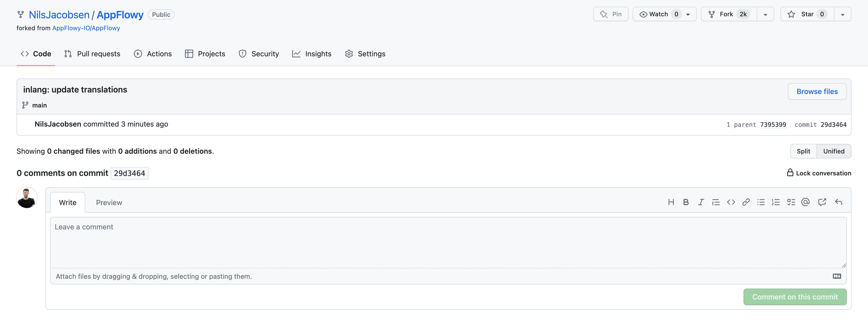Add a numbered list

click(776, 202)
